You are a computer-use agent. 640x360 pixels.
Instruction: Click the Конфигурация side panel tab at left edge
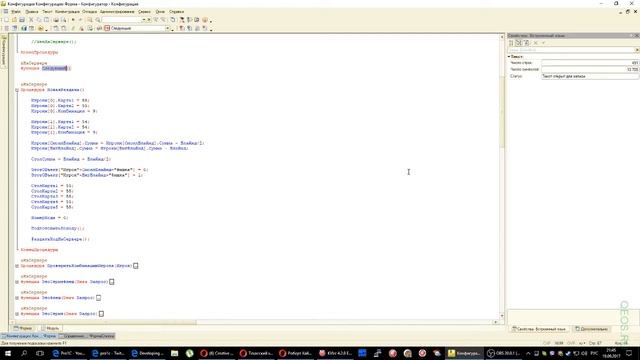pyautogui.click(x=4, y=51)
